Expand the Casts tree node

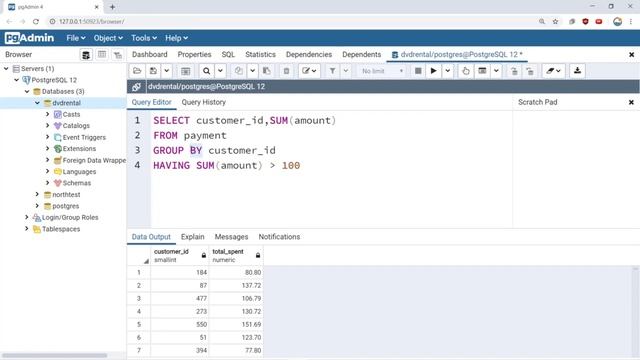[x=47, y=114]
